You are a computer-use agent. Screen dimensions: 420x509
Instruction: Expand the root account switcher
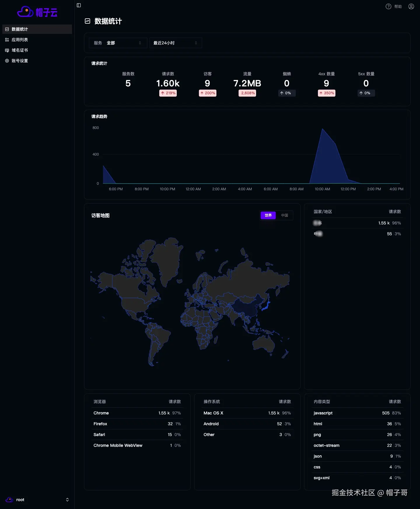pyautogui.click(x=67, y=500)
